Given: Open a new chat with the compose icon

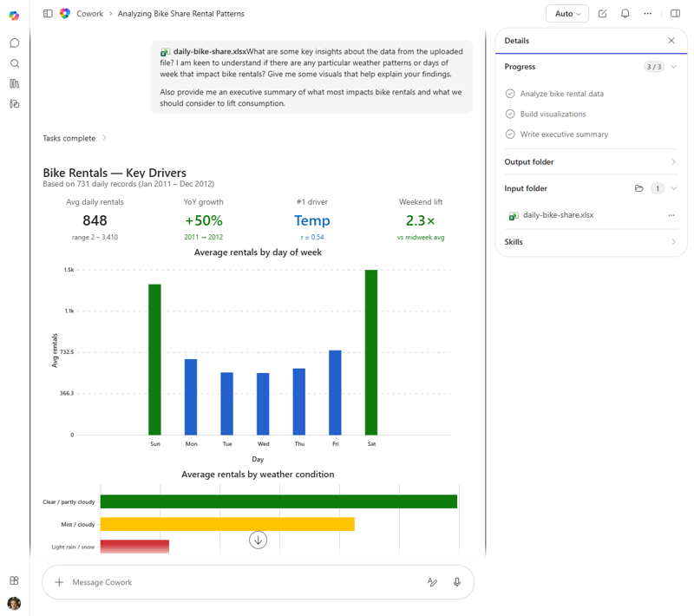Looking at the screenshot, I should coord(602,13).
